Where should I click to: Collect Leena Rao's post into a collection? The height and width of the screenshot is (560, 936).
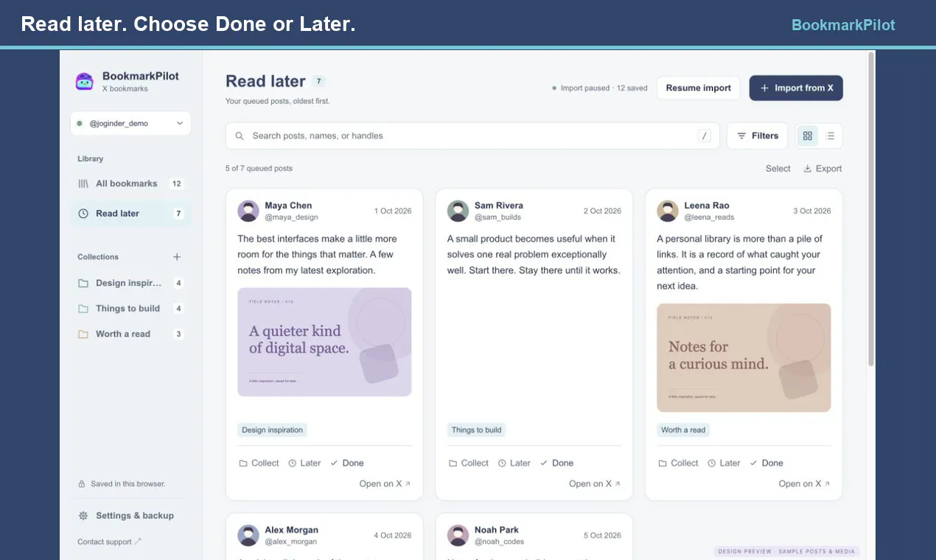pyautogui.click(x=678, y=463)
